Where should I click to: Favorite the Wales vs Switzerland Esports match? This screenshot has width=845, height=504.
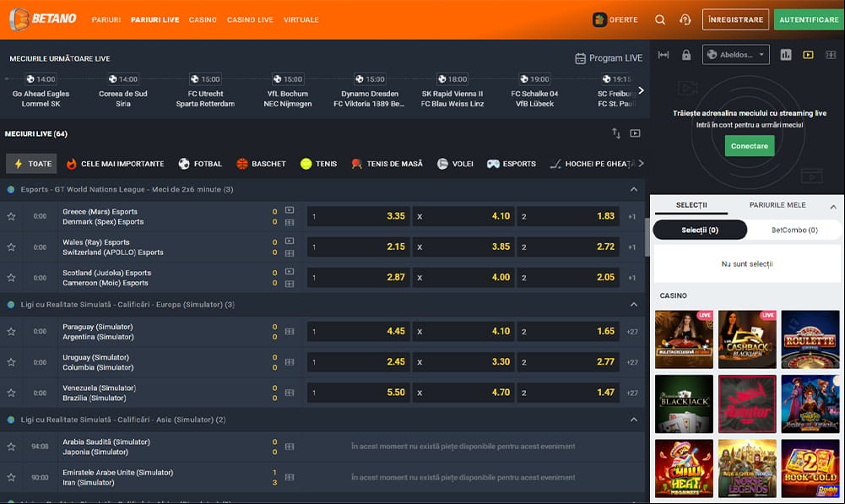11,247
